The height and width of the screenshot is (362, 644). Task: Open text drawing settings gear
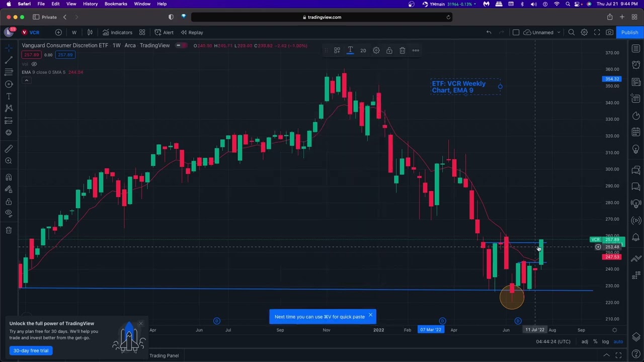[x=376, y=50]
